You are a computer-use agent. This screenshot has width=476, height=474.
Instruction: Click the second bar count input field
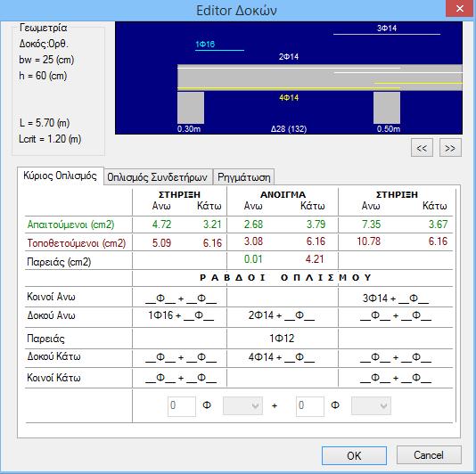(310, 406)
